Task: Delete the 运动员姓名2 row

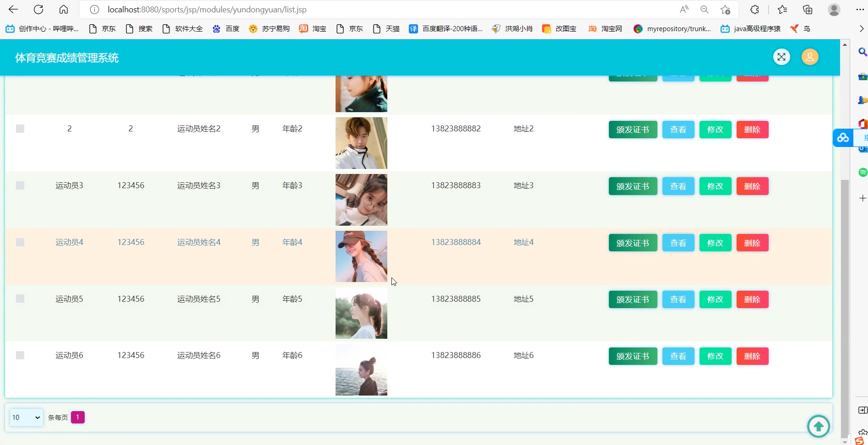Action: pos(752,130)
